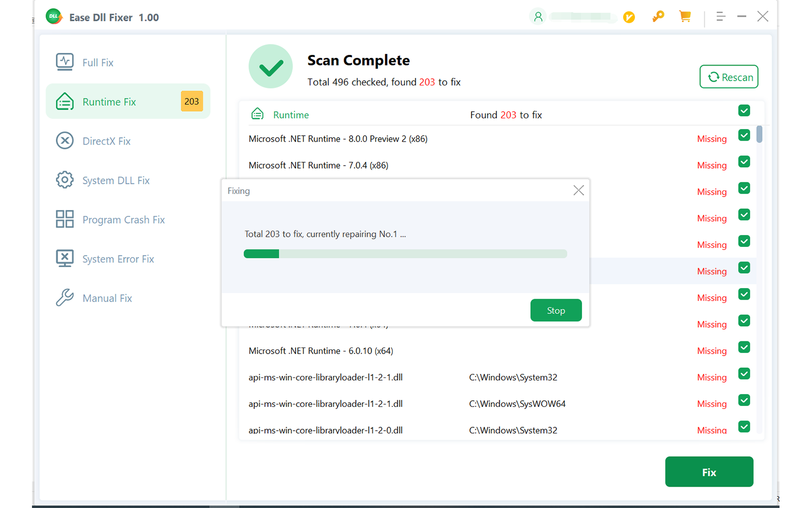Stop the current repair process
Viewport: 812px width, 508px height.
tap(556, 310)
